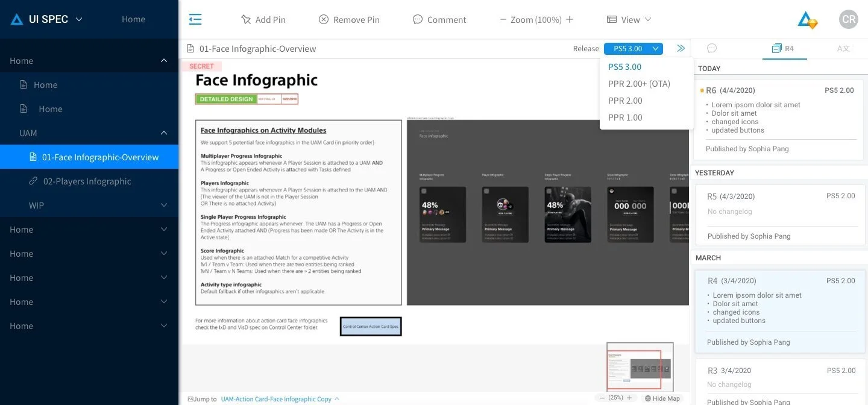The image size is (868, 405).
Task: Click the minimap thumbnail of the page
Action: [640, 367]
